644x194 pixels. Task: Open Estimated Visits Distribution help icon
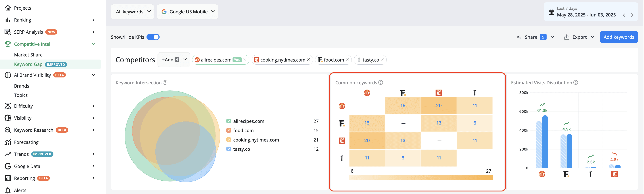[576, 82]
